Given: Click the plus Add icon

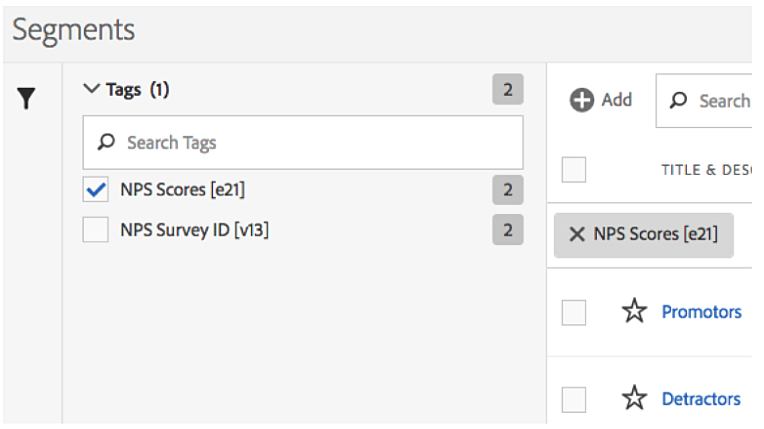Looking at the screenshot, I should (x=582, y=100).
